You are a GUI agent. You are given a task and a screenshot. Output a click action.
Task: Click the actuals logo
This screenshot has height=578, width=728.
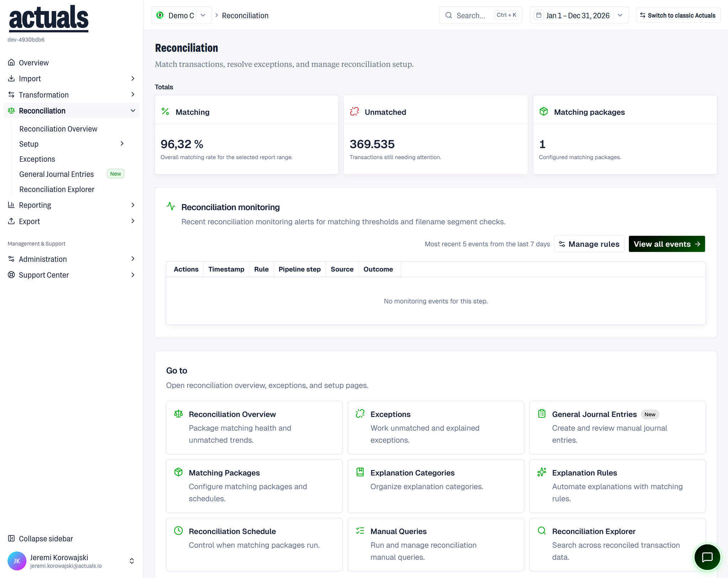click(49, 18)
